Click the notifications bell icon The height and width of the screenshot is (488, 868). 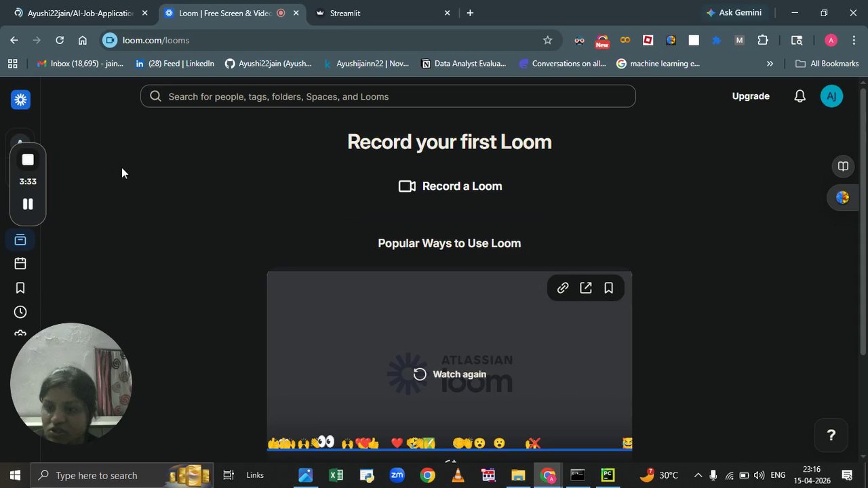click(800, 96)
